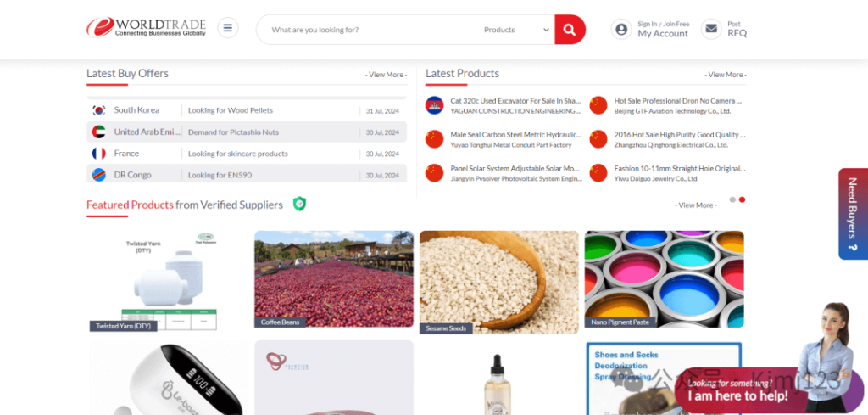Click Beijing GTF Aviation Technology supplier name
This screenshot has height=415, width=868.
672,111
